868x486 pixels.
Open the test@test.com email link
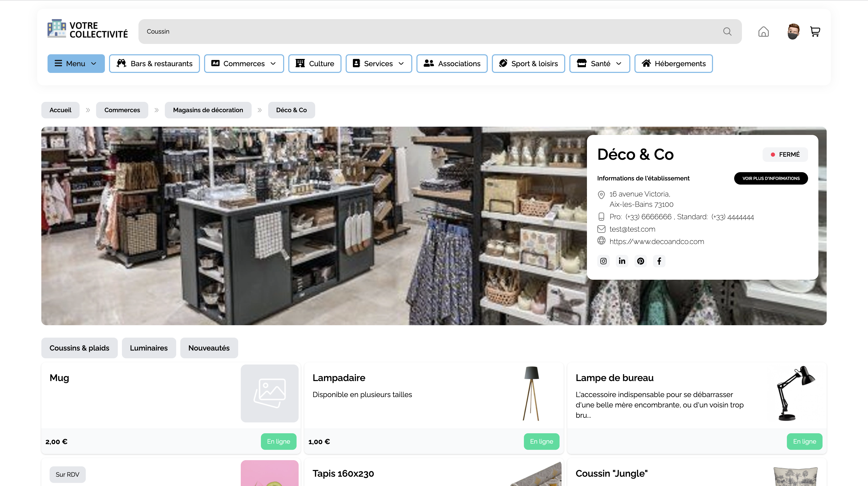[632, 229]
